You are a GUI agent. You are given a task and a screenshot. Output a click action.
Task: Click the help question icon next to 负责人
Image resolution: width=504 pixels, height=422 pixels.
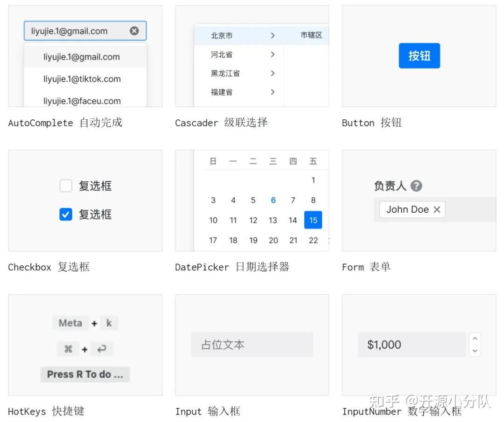tap(416, 186)
